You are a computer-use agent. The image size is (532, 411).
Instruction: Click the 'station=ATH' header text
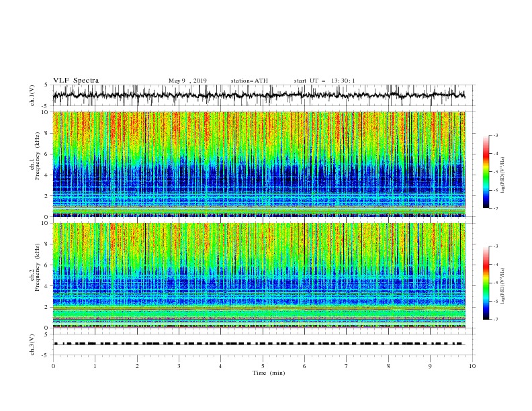coord(249,81)
